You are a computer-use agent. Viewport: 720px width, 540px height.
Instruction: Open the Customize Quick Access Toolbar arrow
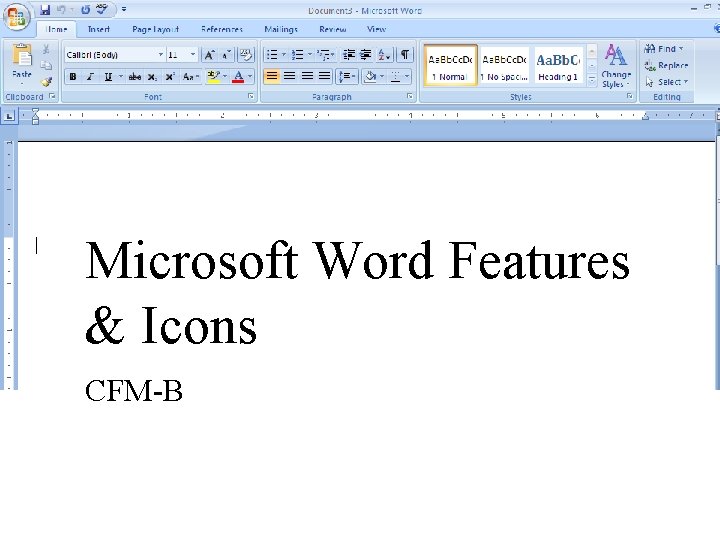coord(124,9)
